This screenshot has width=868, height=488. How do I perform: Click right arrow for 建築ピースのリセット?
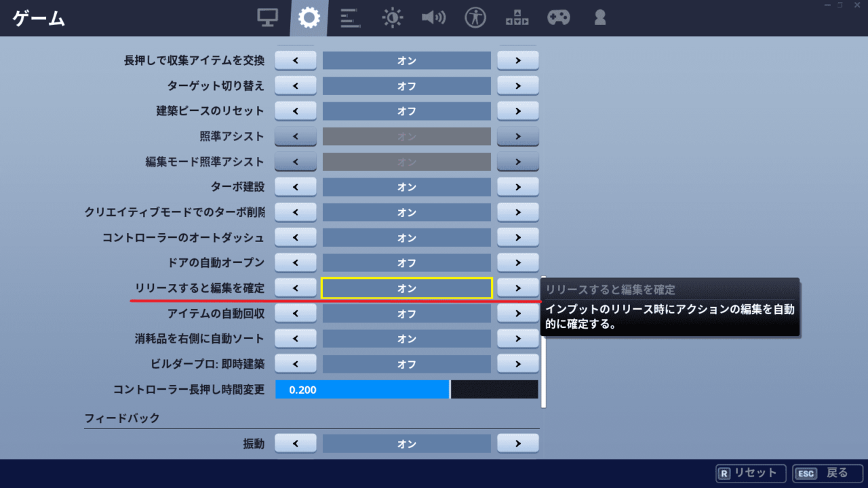[518, 111]
